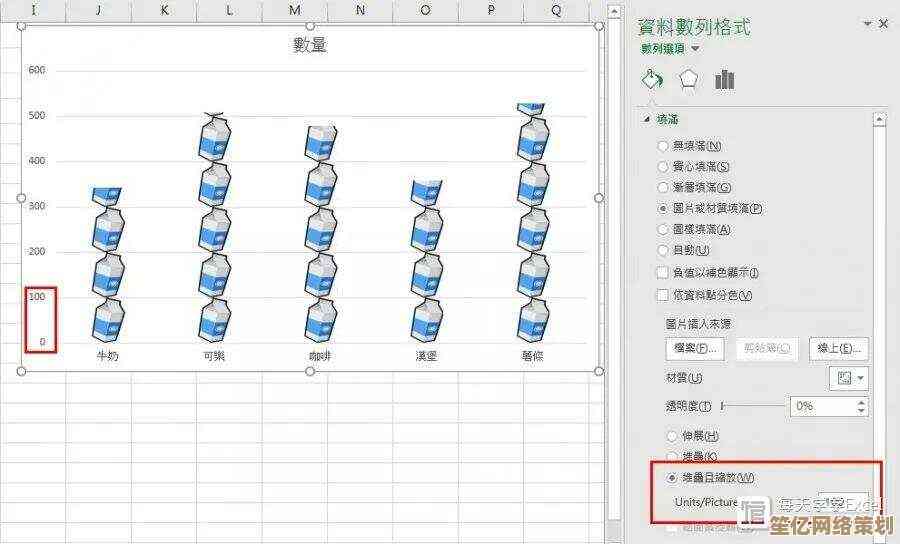Enable 負值以補色顯示 checkbox

pyautogui.click(x=662, y=272)
